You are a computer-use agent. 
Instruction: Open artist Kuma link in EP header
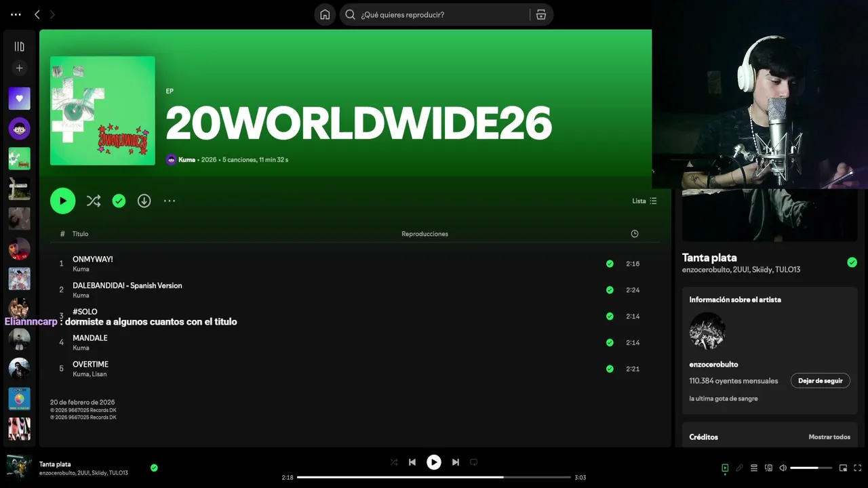pyautogui.click(x=186, y=160)
